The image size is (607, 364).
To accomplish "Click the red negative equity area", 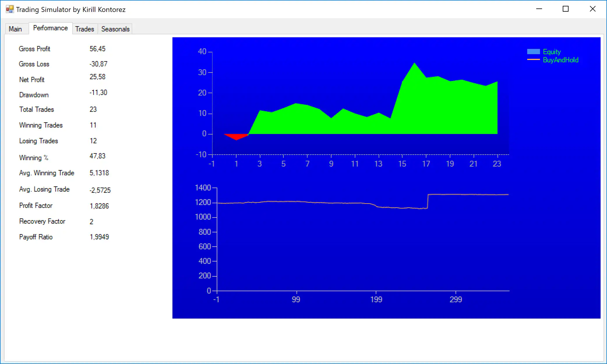I will [x=236, y=136].
